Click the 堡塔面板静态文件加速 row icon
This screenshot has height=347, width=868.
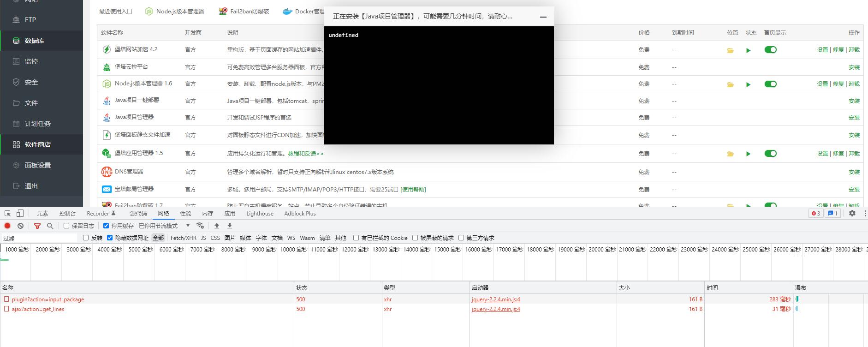point(107,135)
